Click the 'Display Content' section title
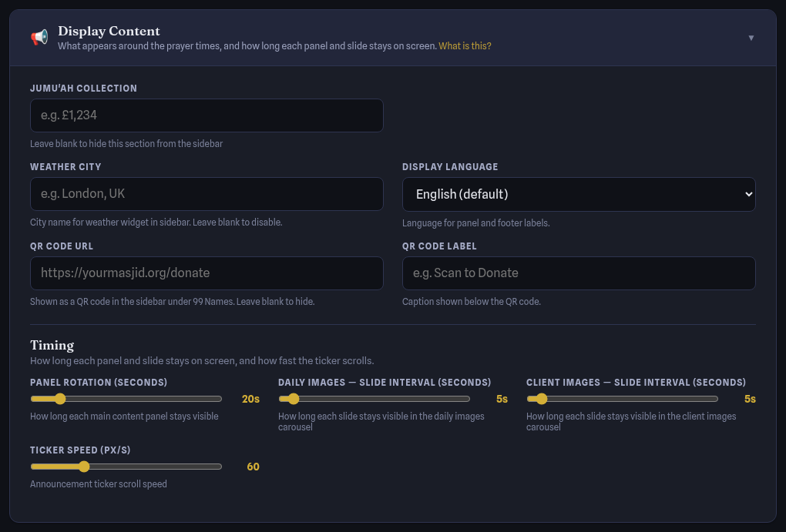Image resolution: width=786 pixels, height=532 pixels. 109,31
